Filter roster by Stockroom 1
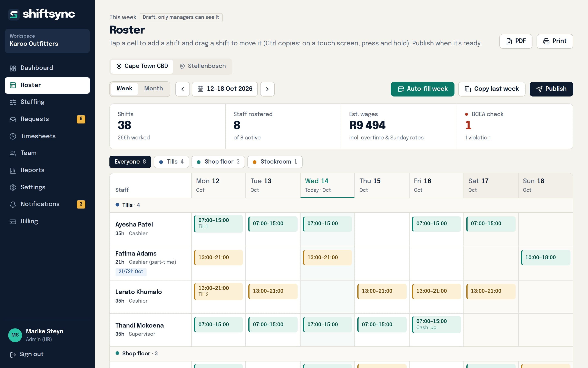This screenshot has width=588, height=368. coord(275,162)
